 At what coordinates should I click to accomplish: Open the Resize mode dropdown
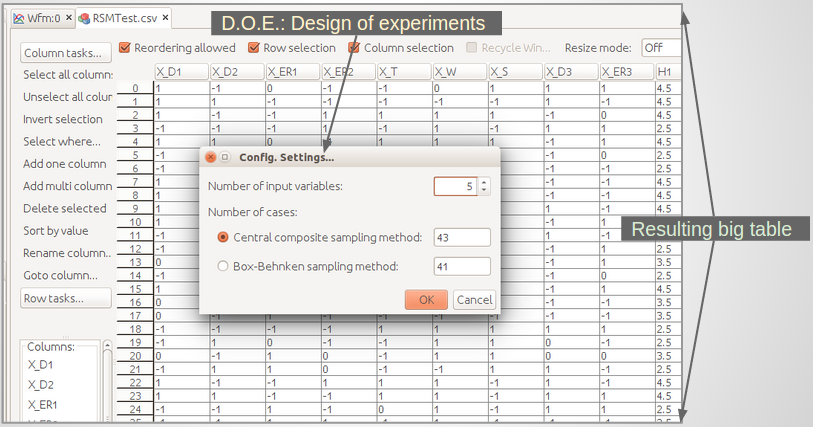tap(664, 47)
